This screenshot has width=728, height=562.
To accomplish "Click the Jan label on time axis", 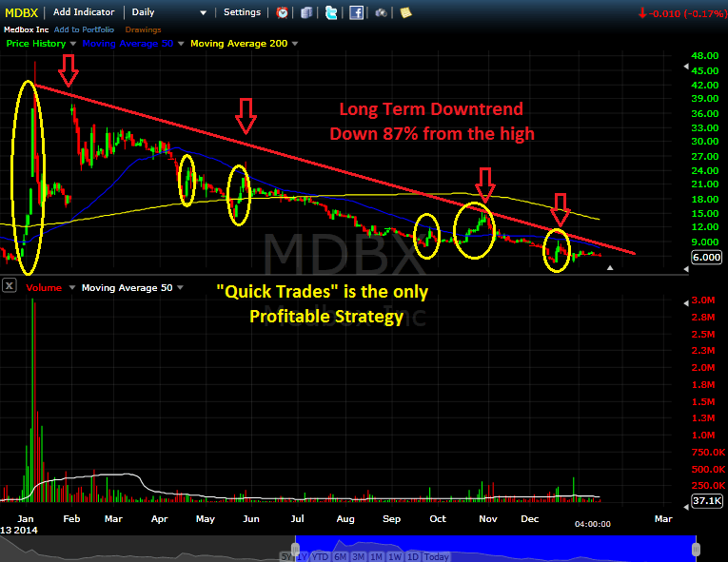I will pyautogui.click(x=25, y=519).
